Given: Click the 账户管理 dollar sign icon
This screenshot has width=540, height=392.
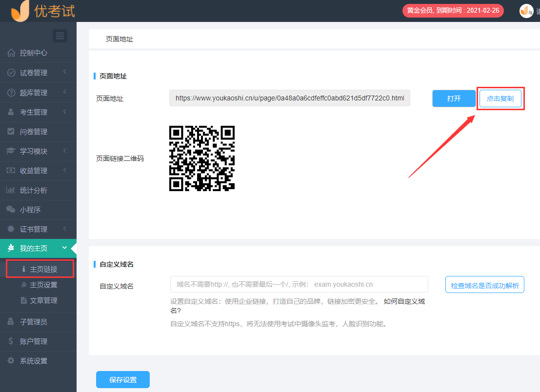Looking at the screenshot, I should [11, 341].
